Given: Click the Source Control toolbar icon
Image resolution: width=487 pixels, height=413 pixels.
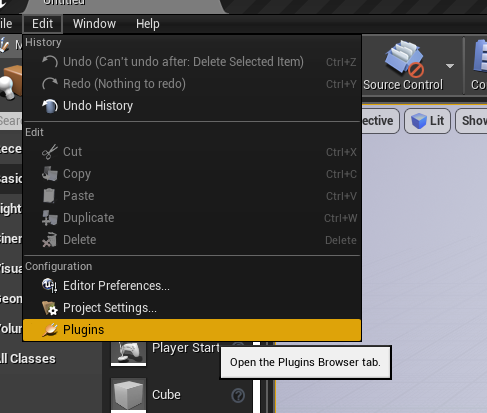Looking at the screenshot, I should pyautogui.click(x=404, y=58).
